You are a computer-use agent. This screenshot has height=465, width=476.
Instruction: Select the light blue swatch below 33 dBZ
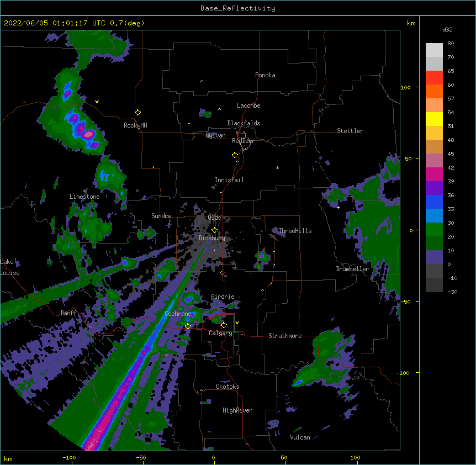pyautogui.click(x=434, y=216)
